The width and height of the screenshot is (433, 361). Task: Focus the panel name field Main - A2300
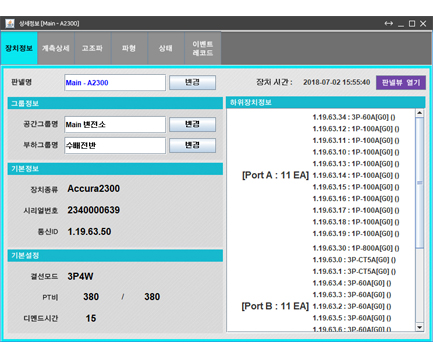[x=115, y=83]
